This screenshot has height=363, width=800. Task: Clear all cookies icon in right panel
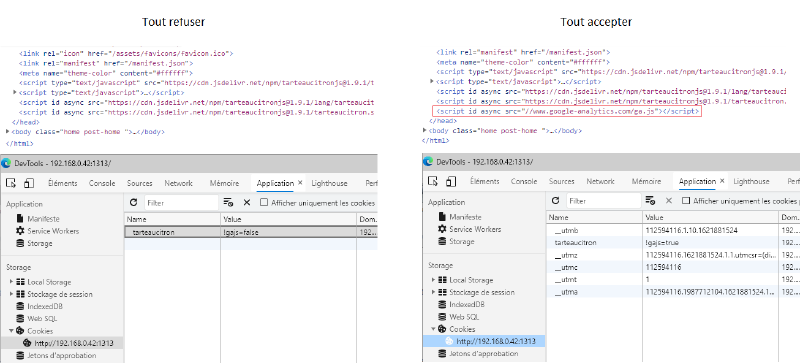(x=650, y=201)
